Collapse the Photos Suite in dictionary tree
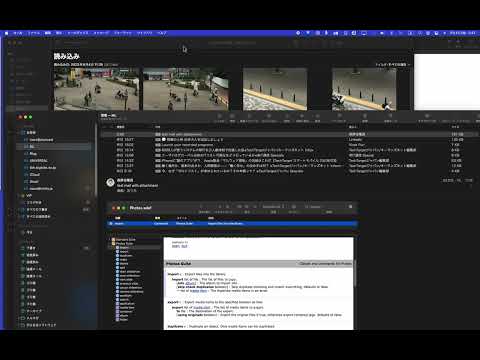 point(110,244)
